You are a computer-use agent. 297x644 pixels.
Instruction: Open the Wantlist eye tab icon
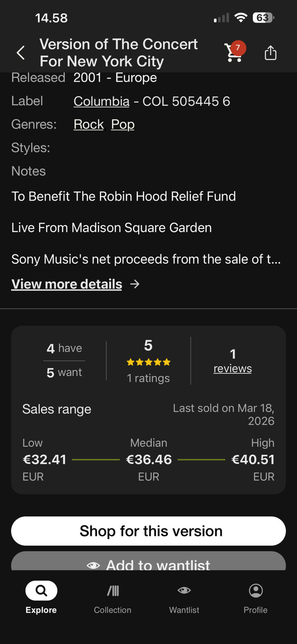tap(184, 590)
